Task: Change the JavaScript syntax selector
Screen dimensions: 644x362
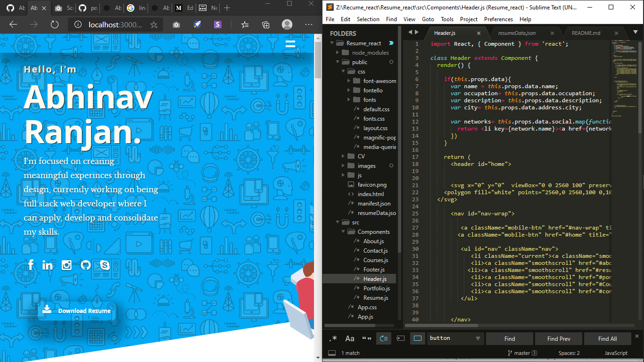Action: (x=616, y=353)
